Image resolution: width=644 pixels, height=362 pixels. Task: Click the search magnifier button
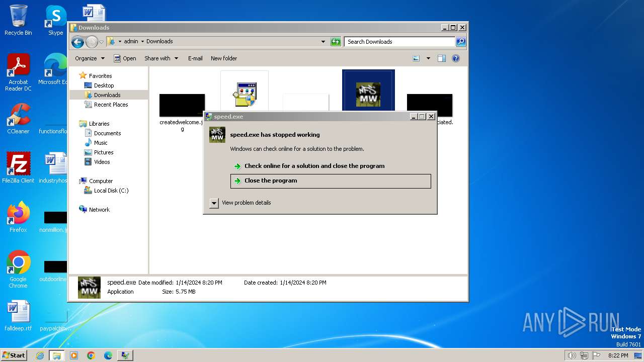click(x=460, y=42)
